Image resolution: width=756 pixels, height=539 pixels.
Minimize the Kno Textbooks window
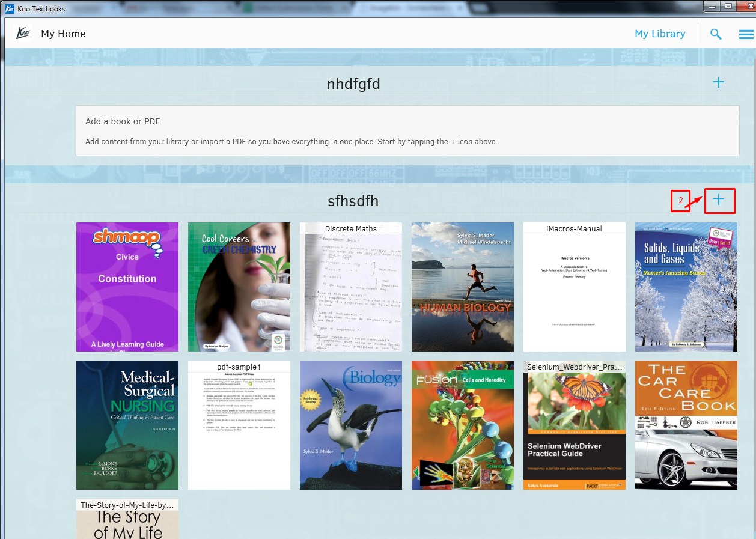coord(711,6)
